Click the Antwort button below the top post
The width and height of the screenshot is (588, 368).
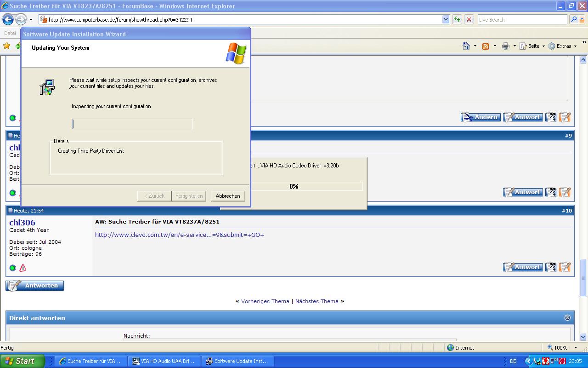point(523,117)
